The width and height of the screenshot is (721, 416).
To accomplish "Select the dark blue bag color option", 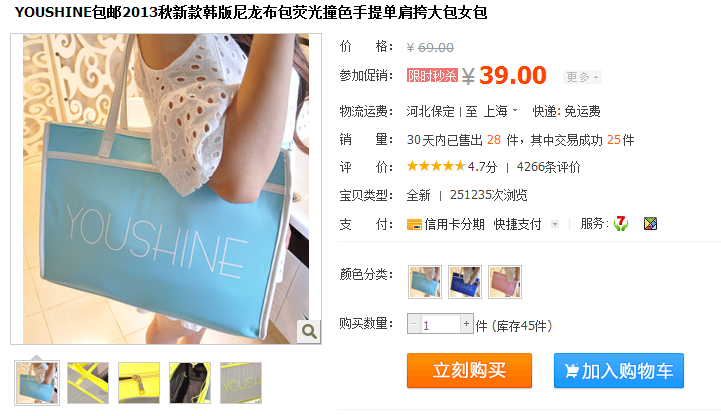I will point(465,282).
